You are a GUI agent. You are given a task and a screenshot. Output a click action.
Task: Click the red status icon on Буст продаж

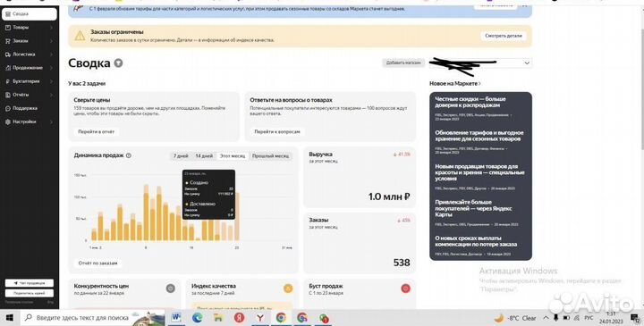pyautogui.click(x=405, y=288)
